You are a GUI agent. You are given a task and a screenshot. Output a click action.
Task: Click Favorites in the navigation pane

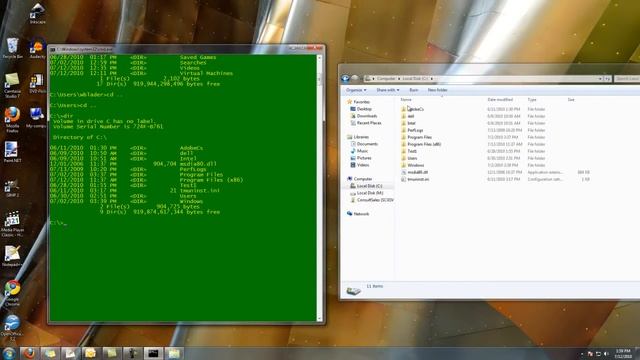tap(359, 102)
